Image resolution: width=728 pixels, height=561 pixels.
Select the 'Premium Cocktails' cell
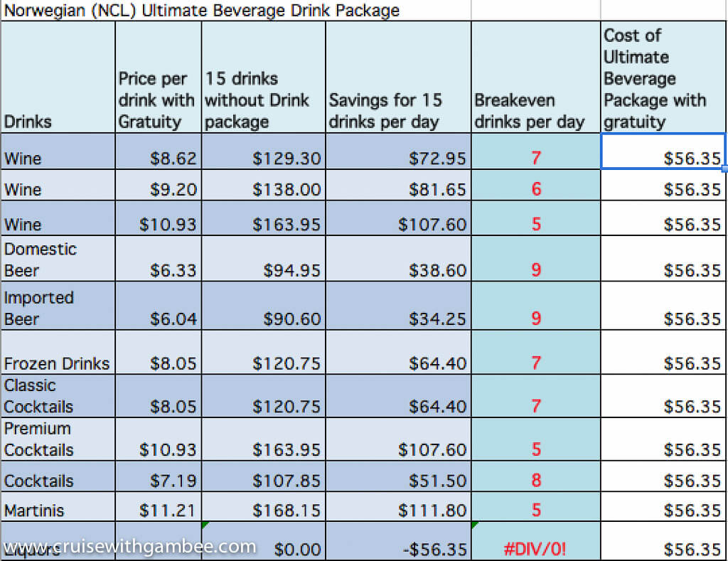coord(58,439)
